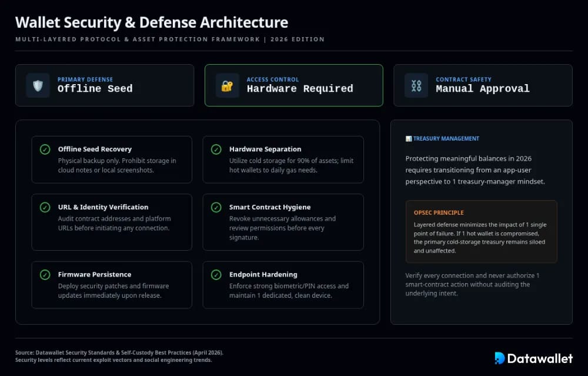Select the Offline Seed card
The image size is (588, 376).
tap(105, 85)
